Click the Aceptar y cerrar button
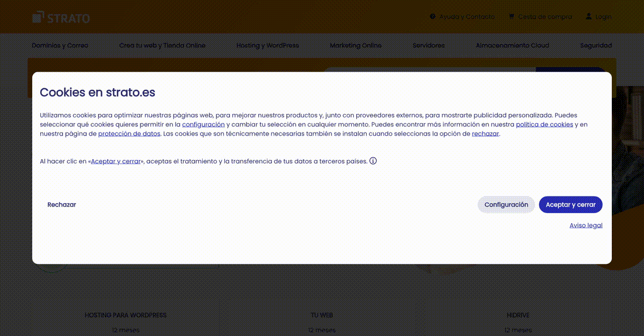This screenshot has width=644, height=336. [x=571, y=205]
